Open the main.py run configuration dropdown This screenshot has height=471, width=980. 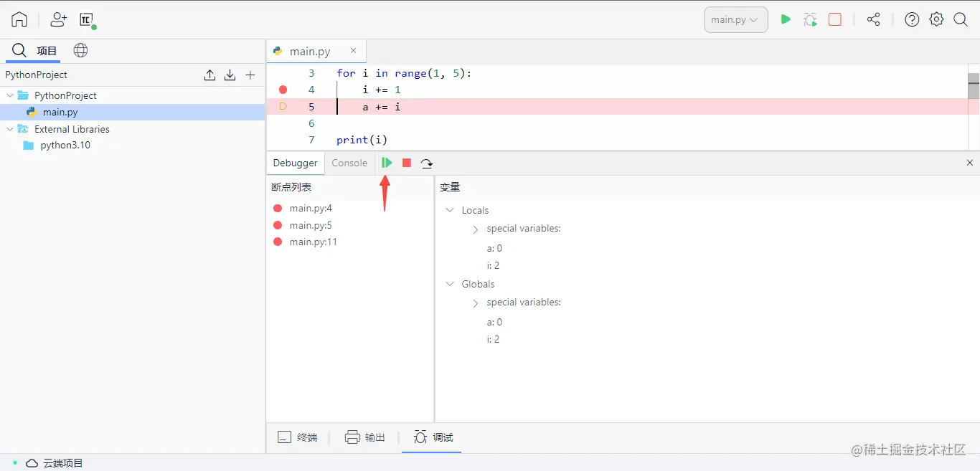(736, 20)
